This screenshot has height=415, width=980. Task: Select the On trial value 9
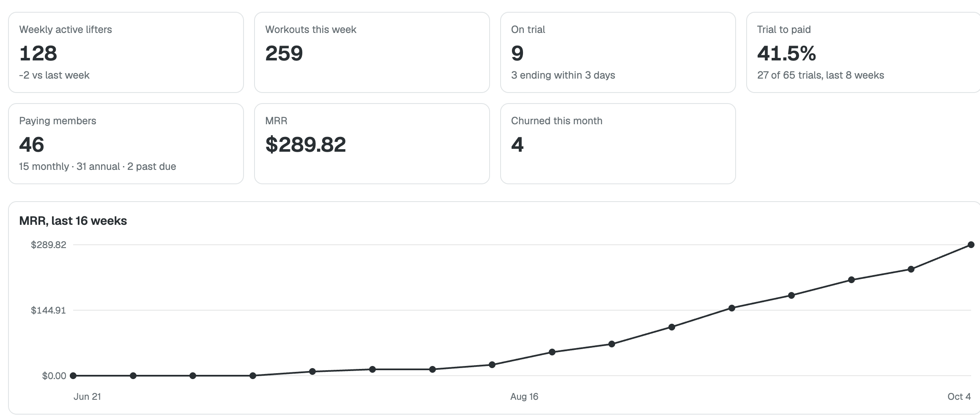tap(517, 53)
